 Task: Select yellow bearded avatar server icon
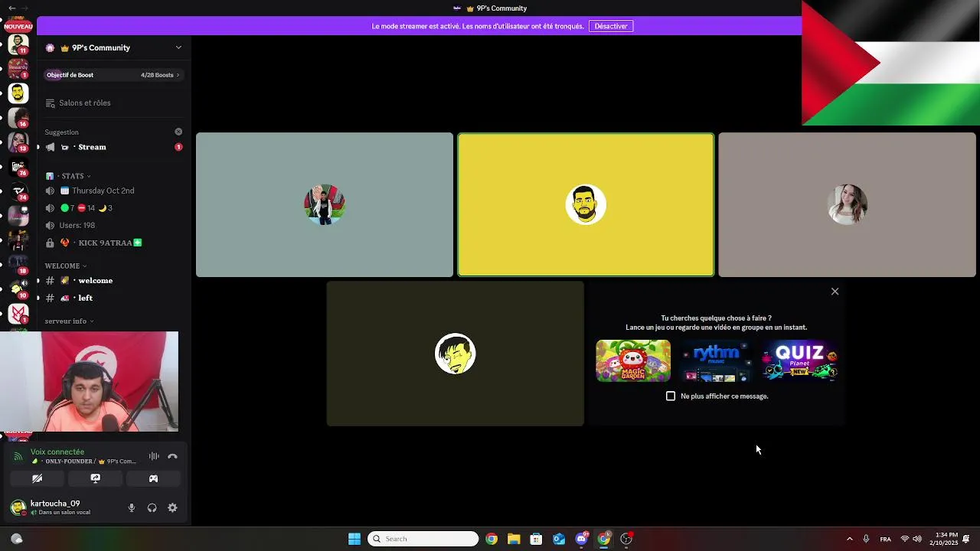tap(18, 93)
